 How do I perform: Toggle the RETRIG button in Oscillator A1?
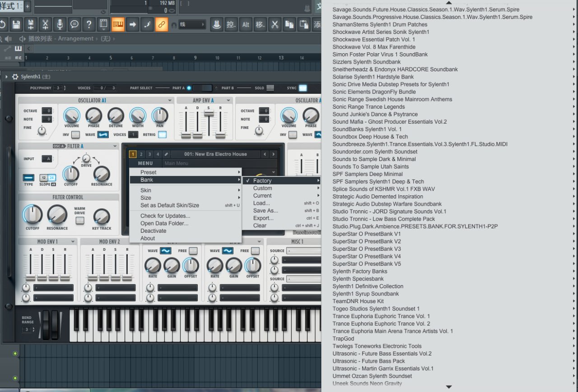click(162, 134)
